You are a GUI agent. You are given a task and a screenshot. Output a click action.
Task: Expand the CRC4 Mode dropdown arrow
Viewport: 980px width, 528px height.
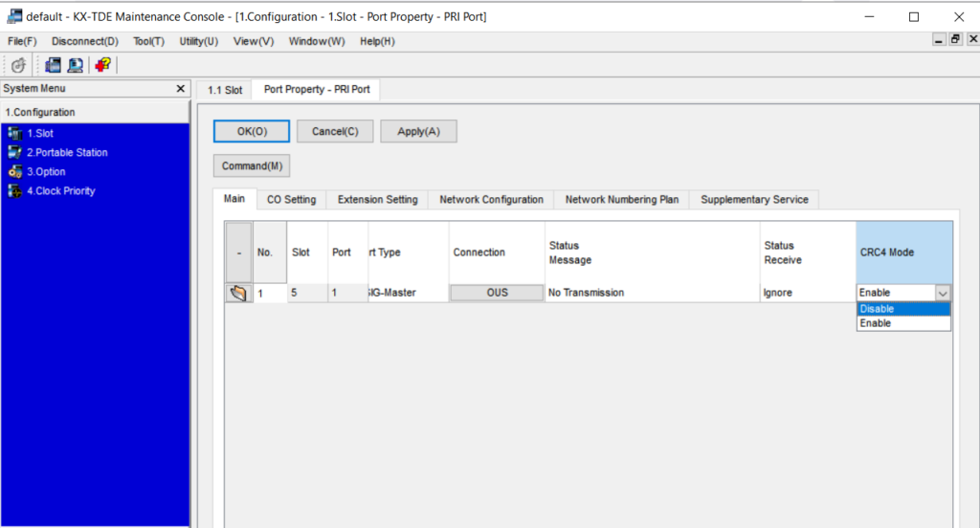[942, 294]
